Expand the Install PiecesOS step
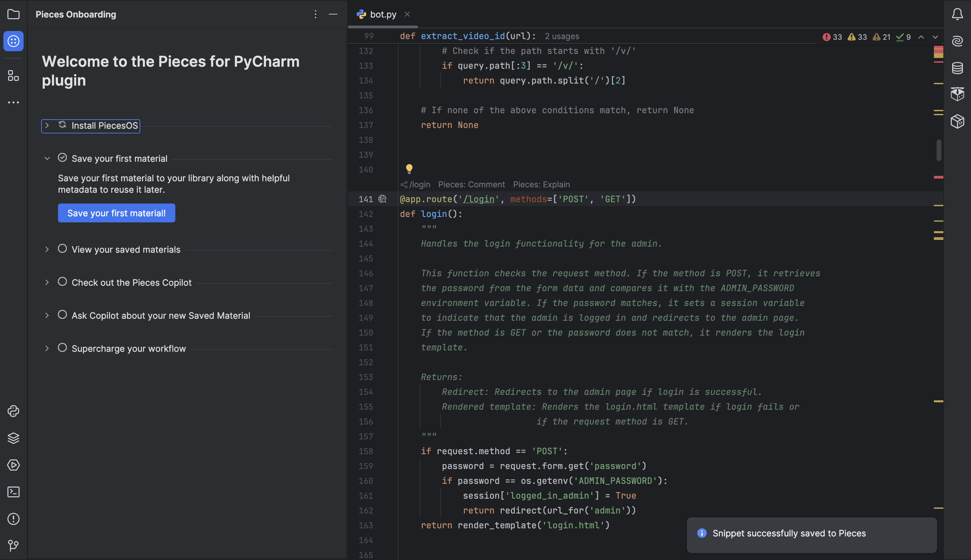Image resolution: width=971 pixels, height=560 pixels. point(47,125)
